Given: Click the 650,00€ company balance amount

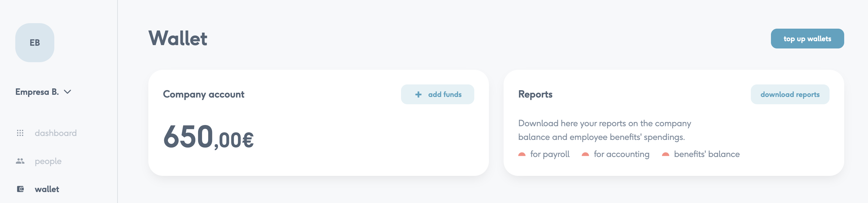Looking at the screenshot, I should coord(208,137).
